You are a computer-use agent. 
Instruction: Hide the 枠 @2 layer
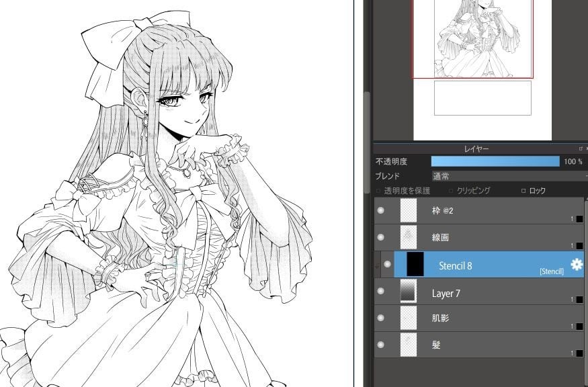tap(380, 210)
